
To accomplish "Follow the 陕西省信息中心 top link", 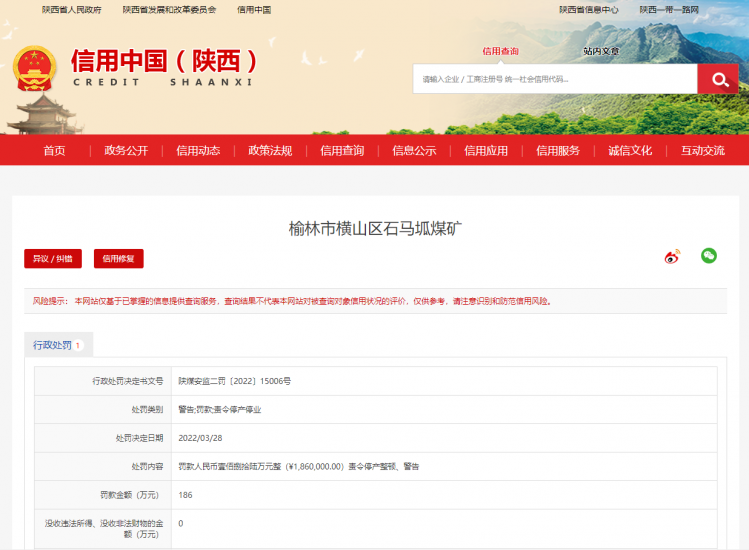I will tap(588, 10).
